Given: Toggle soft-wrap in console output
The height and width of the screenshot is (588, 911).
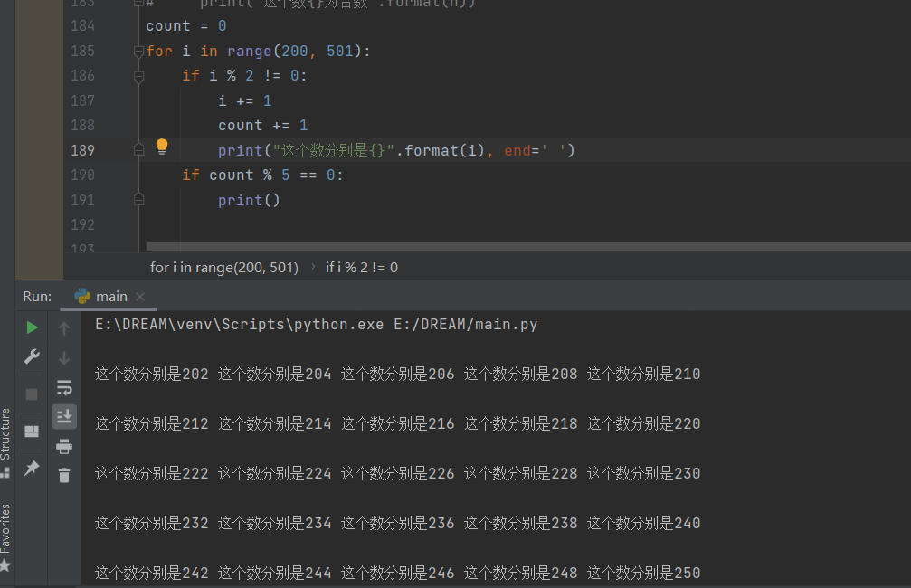Looking at the screenshot, I should coord(64,387).
